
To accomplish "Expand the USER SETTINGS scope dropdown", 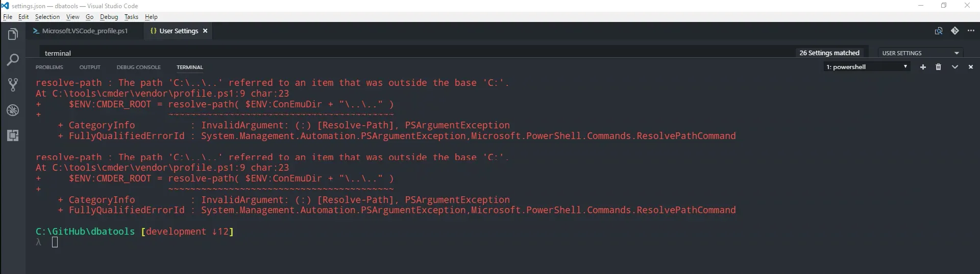I will [921, 53].
